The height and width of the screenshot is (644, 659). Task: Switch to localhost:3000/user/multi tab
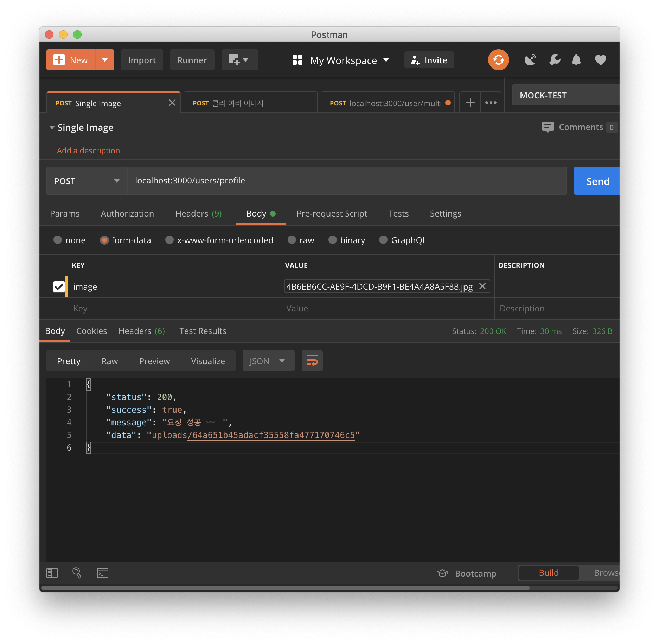pyautogui.click(x=388, y=103)
